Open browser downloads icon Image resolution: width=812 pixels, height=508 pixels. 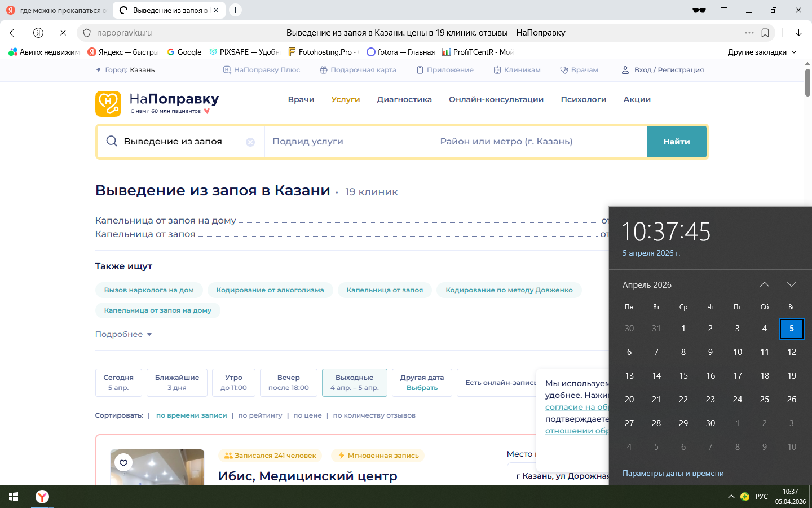[x=798, y=33]
